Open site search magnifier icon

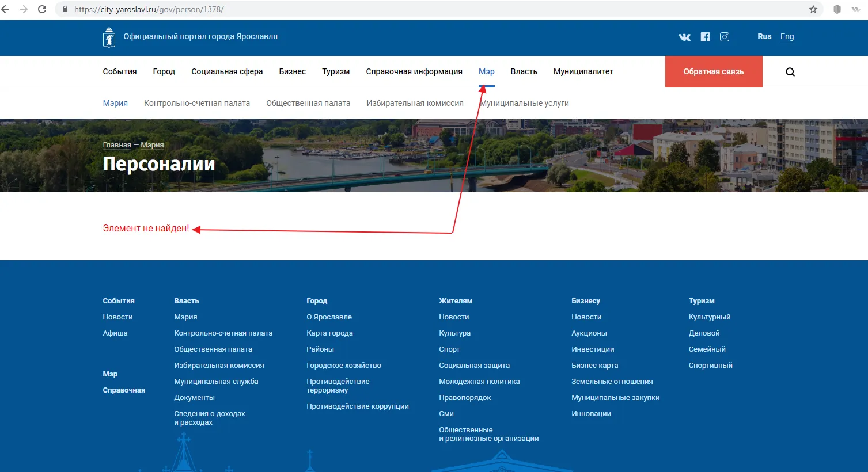click(790, 72)
